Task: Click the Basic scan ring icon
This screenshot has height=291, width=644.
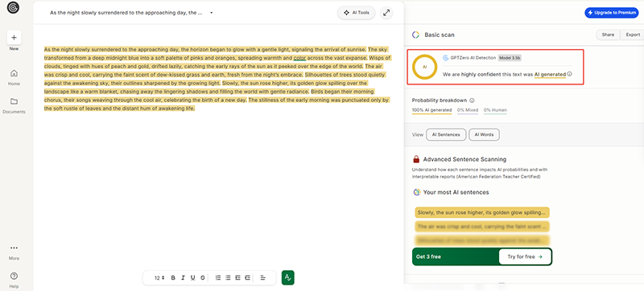Action: point(415,35)
